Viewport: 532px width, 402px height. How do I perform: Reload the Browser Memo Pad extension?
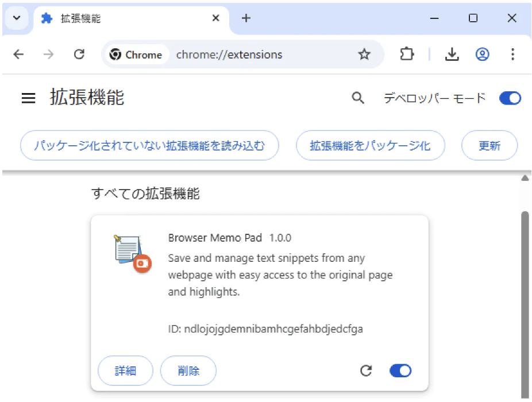tap(366, 370)
